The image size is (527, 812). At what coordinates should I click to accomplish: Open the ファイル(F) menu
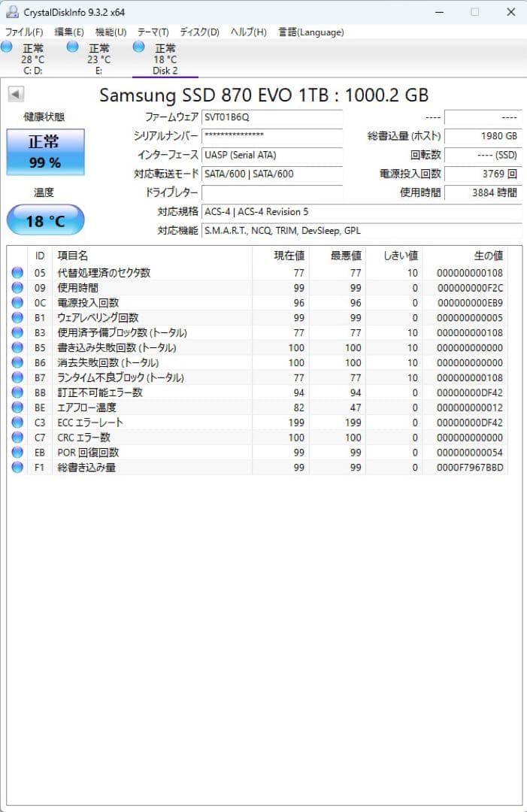click(24, 32)
